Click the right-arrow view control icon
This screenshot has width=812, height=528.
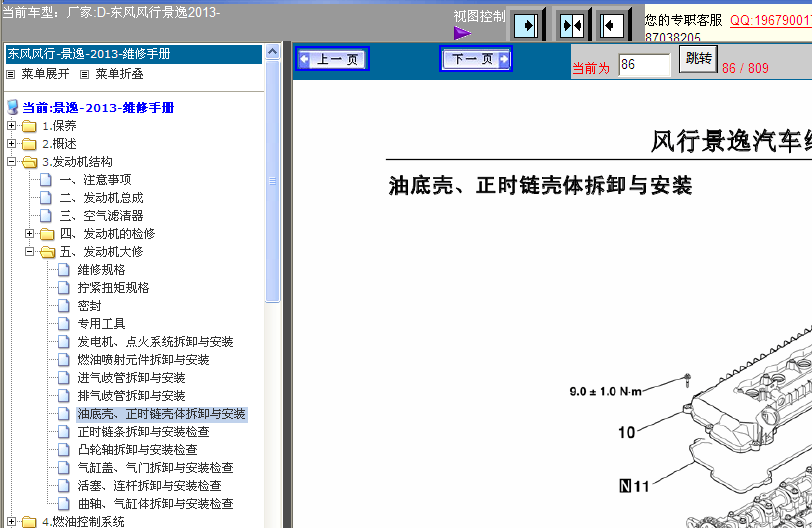(526, 25)
